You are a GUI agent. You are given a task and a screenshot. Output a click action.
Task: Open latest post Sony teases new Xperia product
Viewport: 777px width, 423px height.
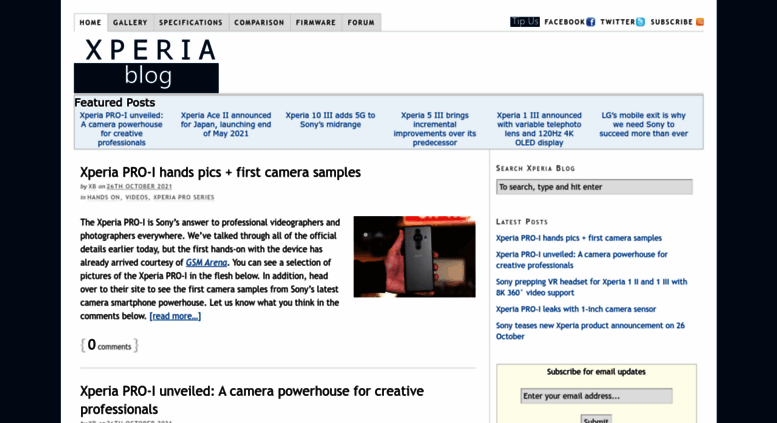[x=590, y=331]
